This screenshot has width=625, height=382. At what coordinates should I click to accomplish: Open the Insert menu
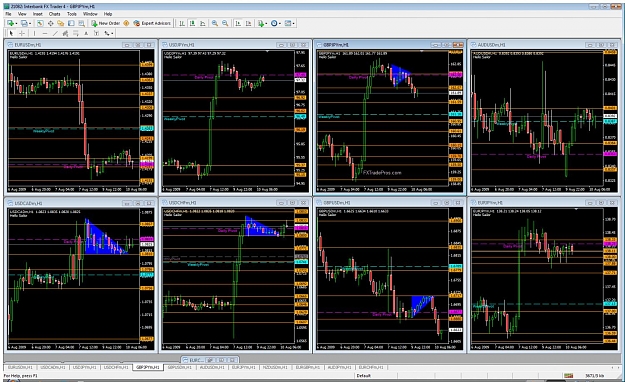tap(37, 14)
